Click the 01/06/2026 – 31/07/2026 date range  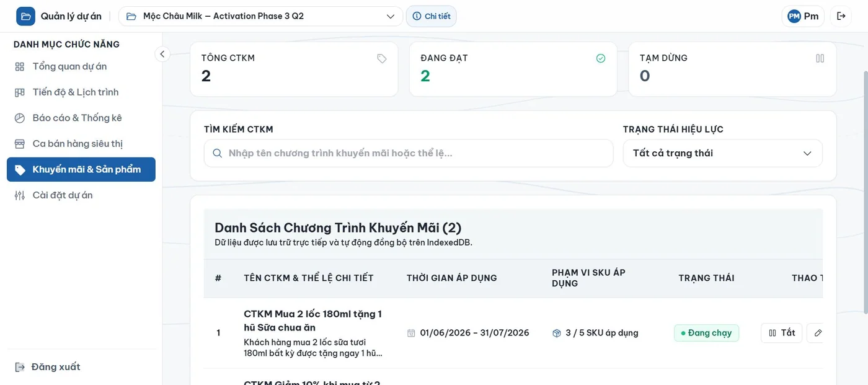click(x=474, y=333)
